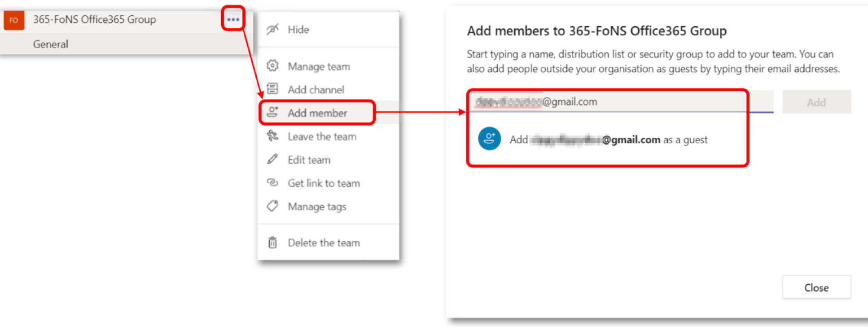Image resolution: width=868 pixels, height=327 pixels.
Task: Select the 365-FoNS Office365 Group team name
Action: pos(94,19)
